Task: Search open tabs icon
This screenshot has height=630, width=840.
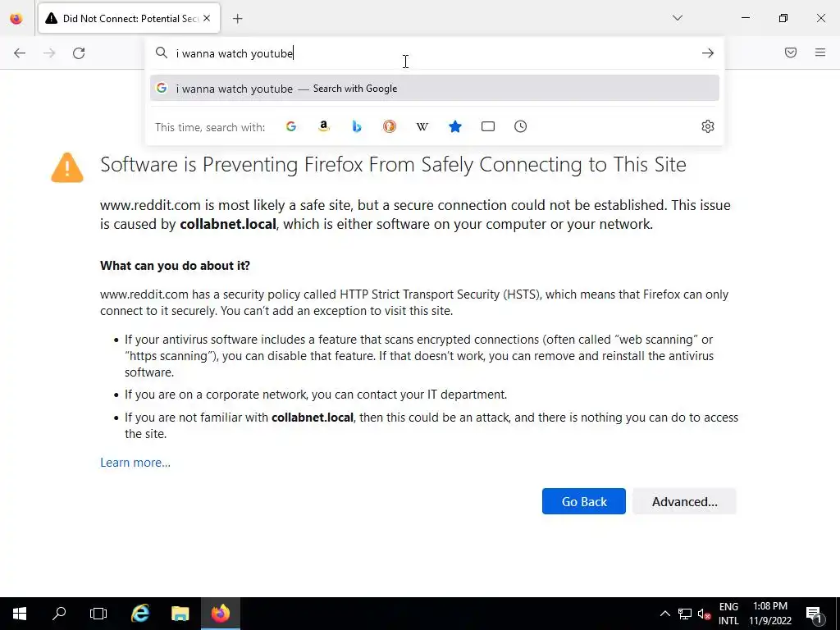Action: (487, 126)
